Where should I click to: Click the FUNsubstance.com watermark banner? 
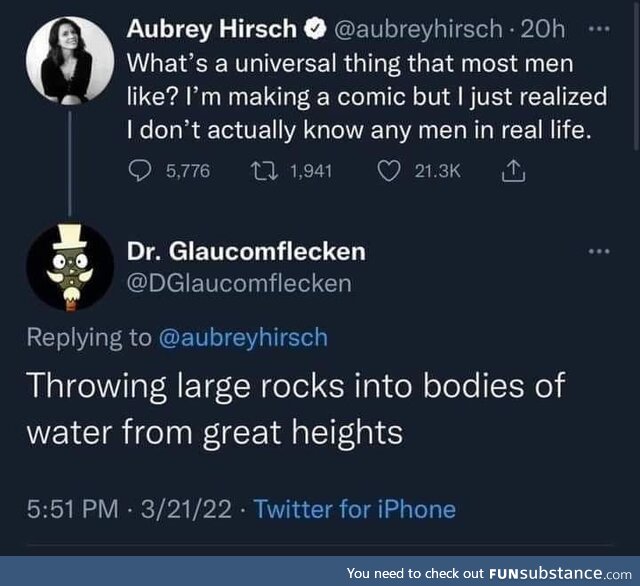tap(490, 573)
